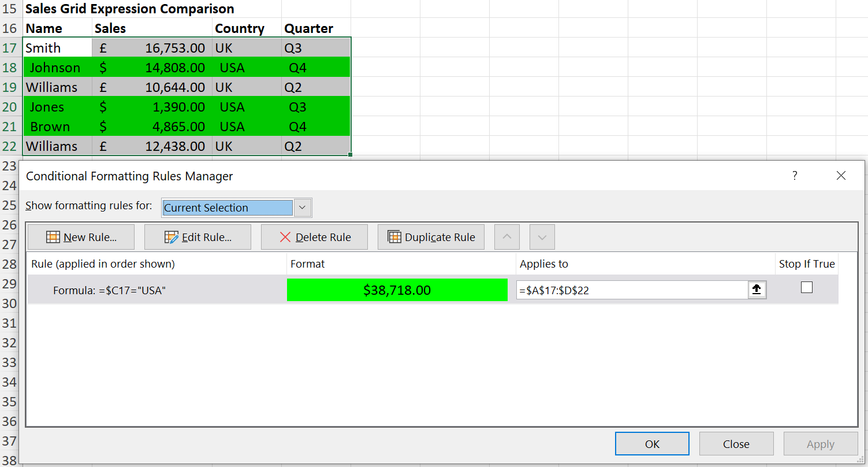Click inside the Applies to range field
The height and width of the screenshot is (467, 868).
(x=629, y=290)
